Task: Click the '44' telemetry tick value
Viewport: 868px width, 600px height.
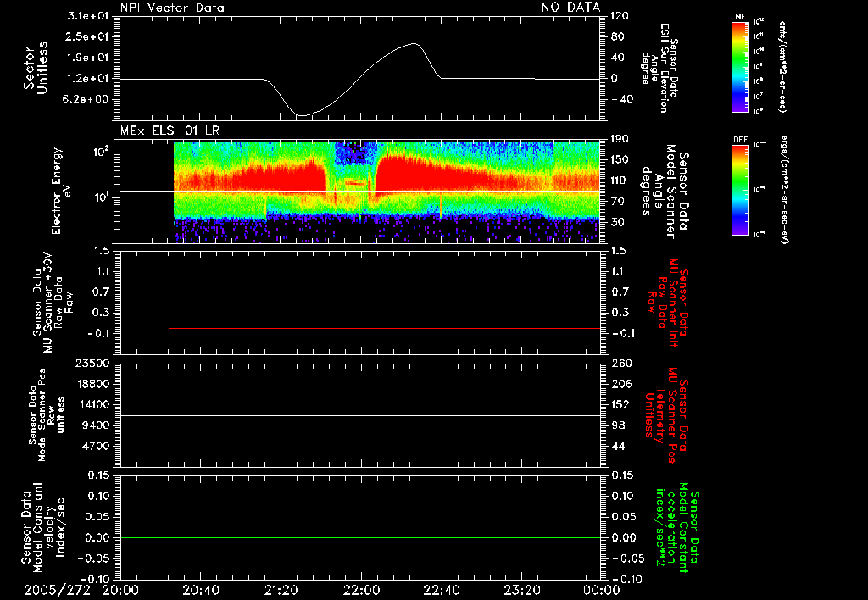Action: (x=618, y=446)
